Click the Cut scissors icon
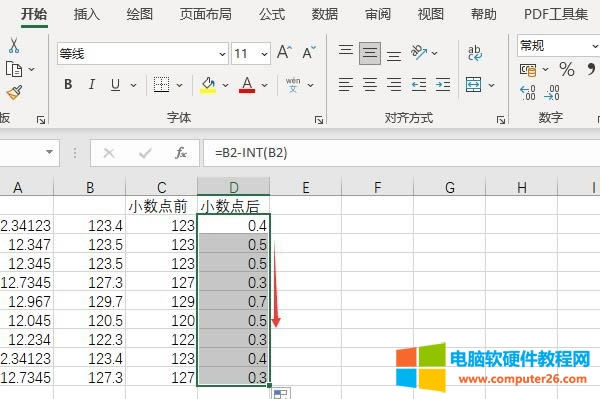Image resolution: width=600 pixels, height=399 pixels. [14, 46]
